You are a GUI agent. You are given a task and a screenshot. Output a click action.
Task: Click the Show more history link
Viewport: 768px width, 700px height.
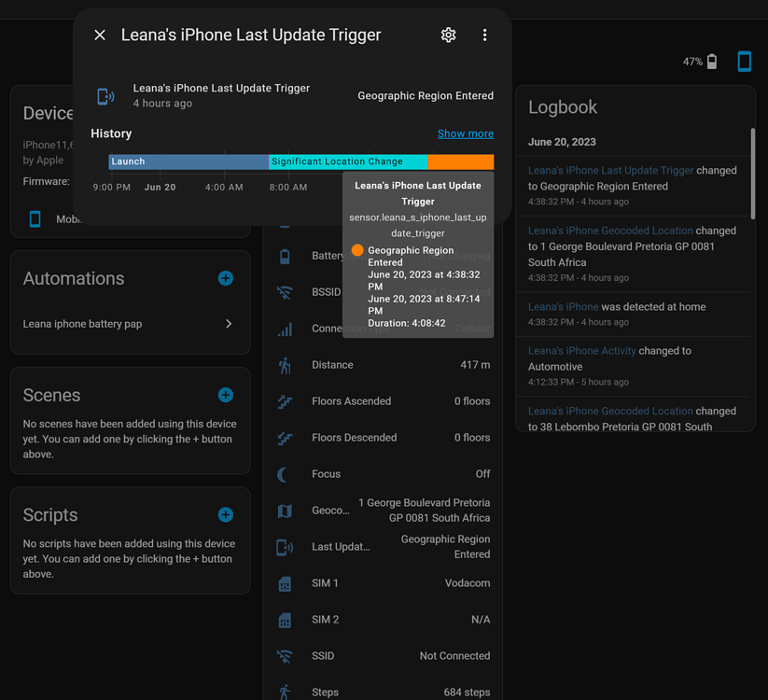[x=466, y=133]
